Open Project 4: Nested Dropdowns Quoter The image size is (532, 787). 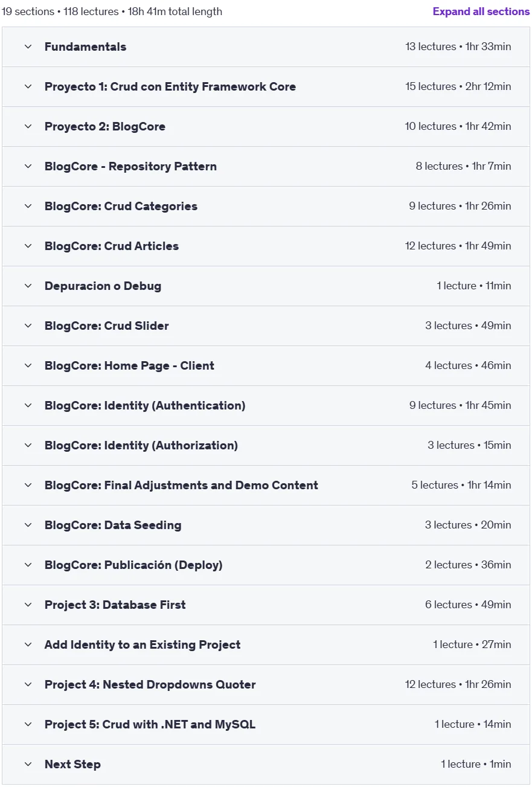(266, 684)
